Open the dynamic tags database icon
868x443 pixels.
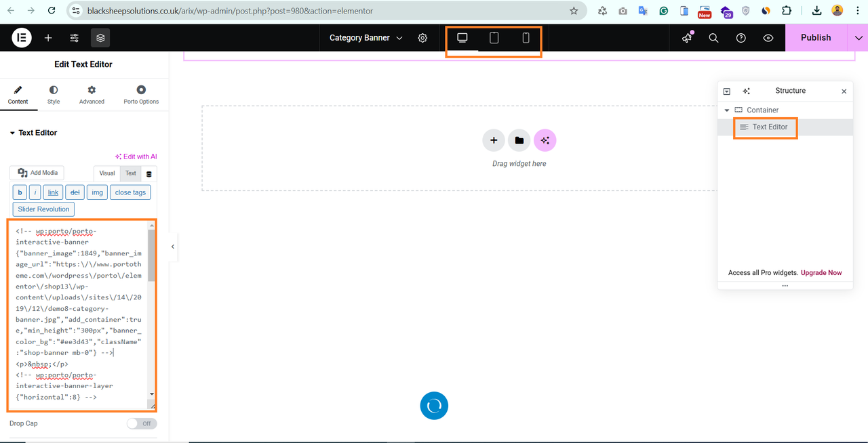tap(149, 174)
